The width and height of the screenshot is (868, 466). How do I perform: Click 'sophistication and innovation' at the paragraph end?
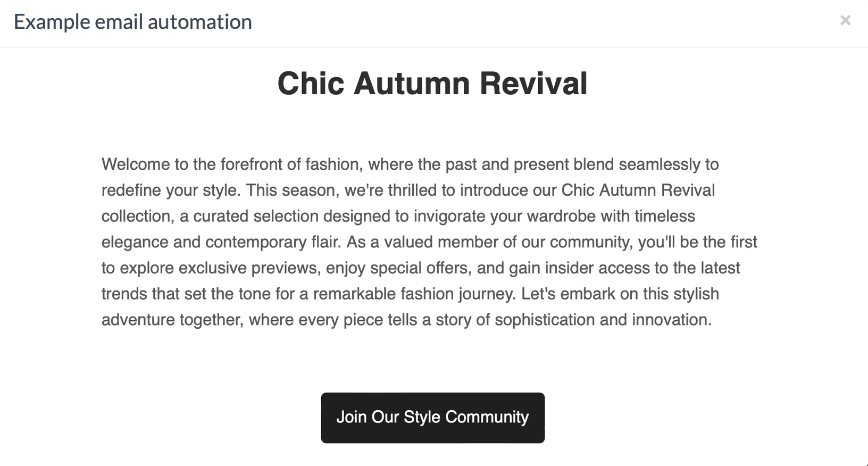(603, 320)
